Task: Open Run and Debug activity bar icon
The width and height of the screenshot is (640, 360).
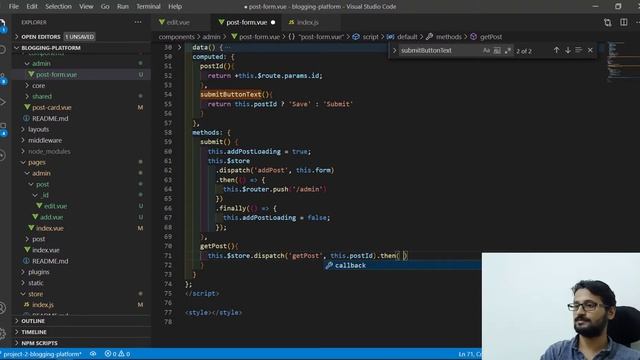Action: (3, 102)
